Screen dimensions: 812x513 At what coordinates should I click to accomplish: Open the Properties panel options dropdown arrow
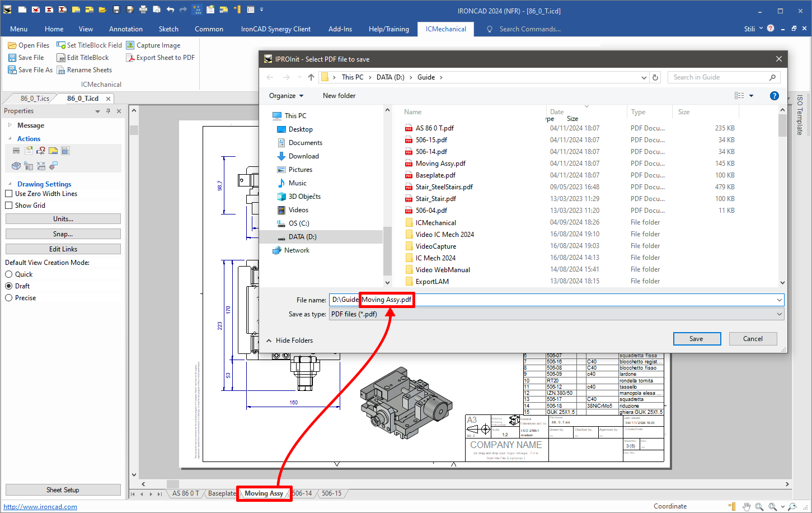98,111
